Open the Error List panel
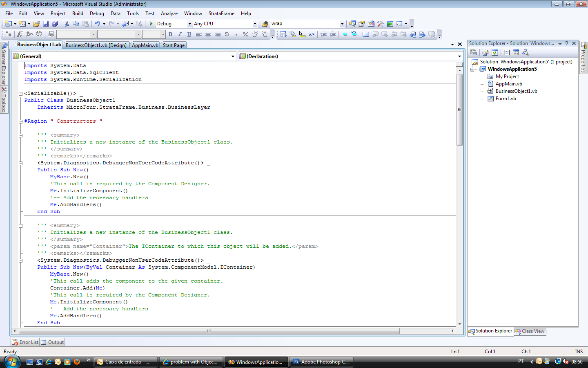Screen dimensions: 588x368 coord(25,342)
